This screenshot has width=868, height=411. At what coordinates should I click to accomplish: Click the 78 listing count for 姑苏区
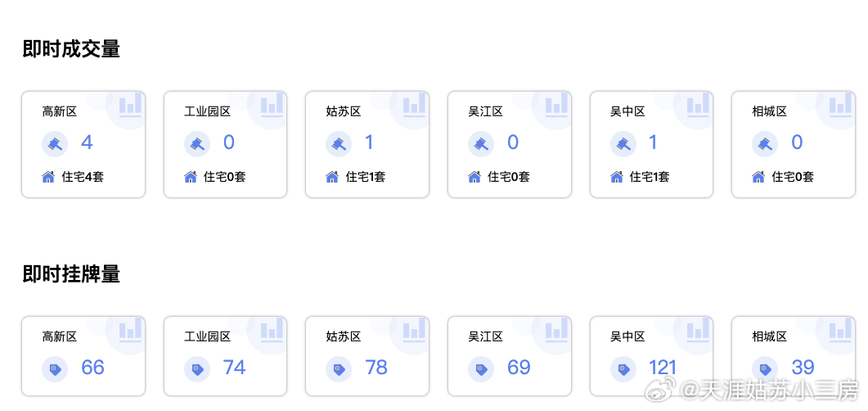point(376,368)
